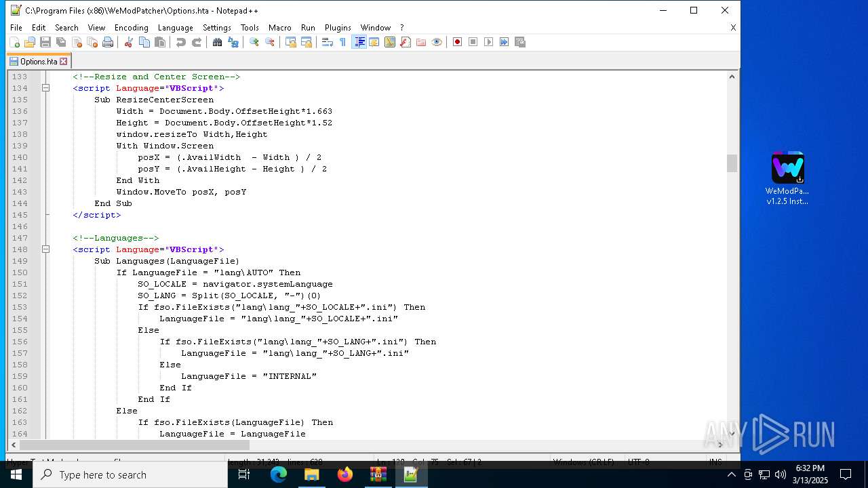Open the Plugins menu
Screen dimensions: 868x488
coord(338,28)
